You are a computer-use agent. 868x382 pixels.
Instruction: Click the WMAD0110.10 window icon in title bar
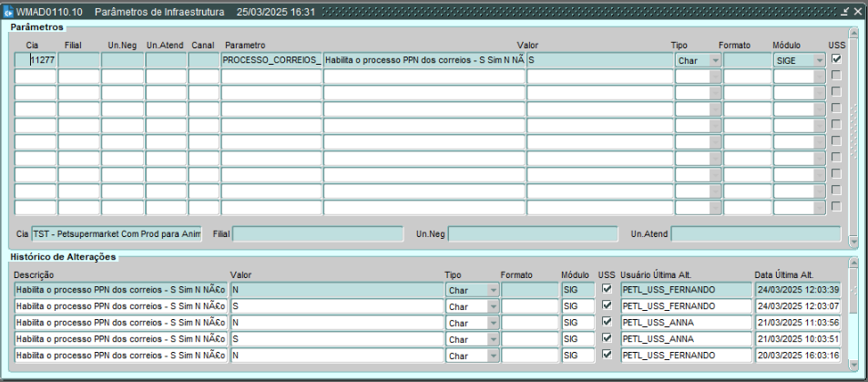pyautogui.click(x=8, y=12)
